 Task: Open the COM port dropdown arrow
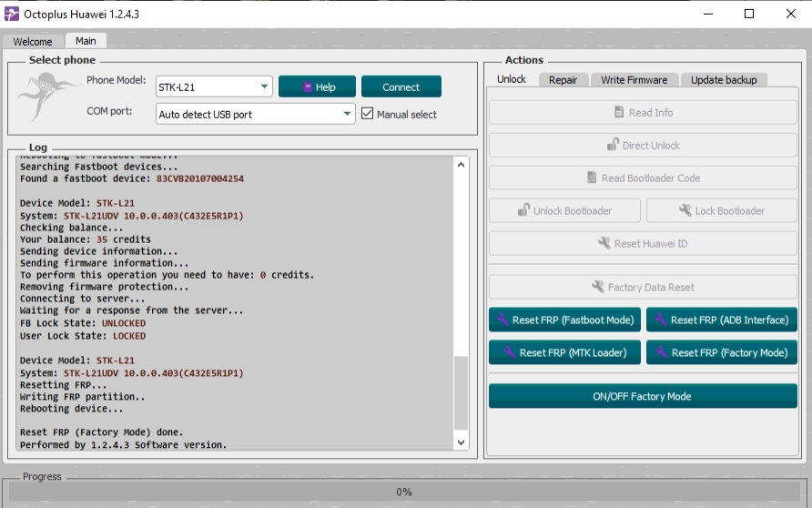pyautogui.click(x=347, y=114)
